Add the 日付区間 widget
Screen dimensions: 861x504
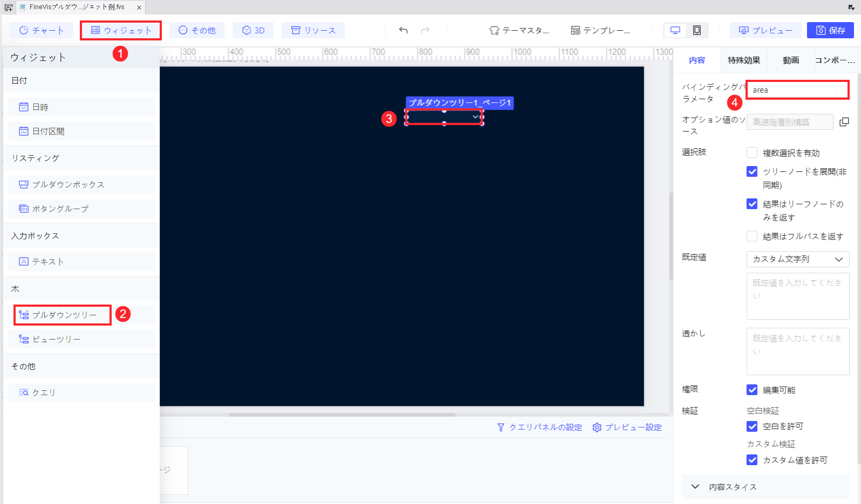click(x=81, y=131)
